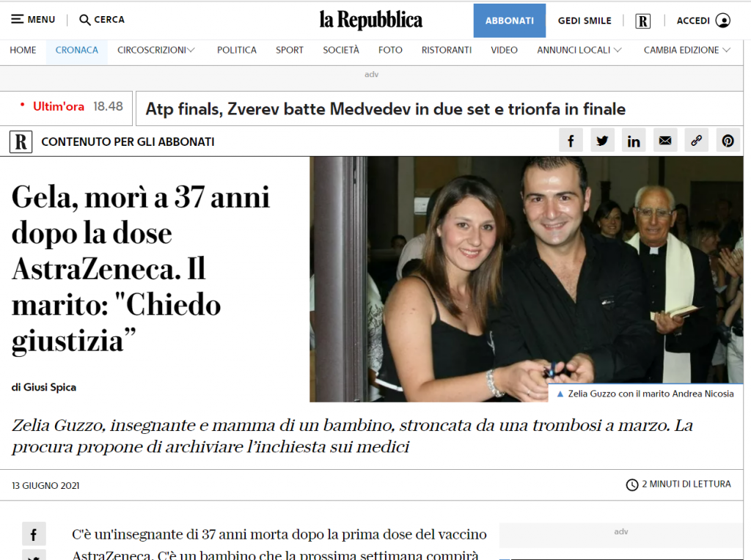Click the article photo of the couple
The height and width of the screenshot is (560, 751).
pyautogui.click(x=527, y=279)
